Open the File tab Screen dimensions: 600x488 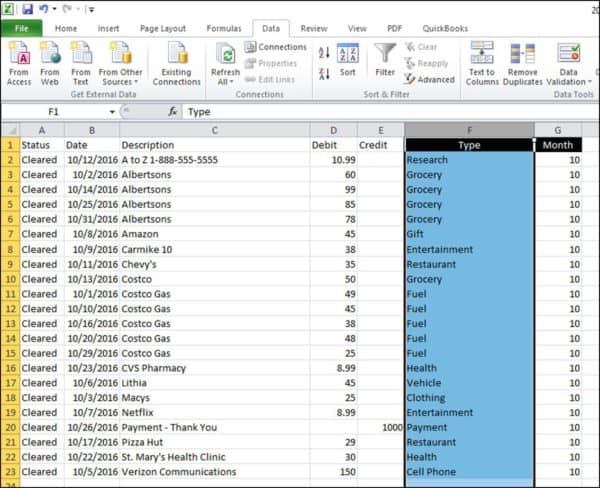click(21, 28)
